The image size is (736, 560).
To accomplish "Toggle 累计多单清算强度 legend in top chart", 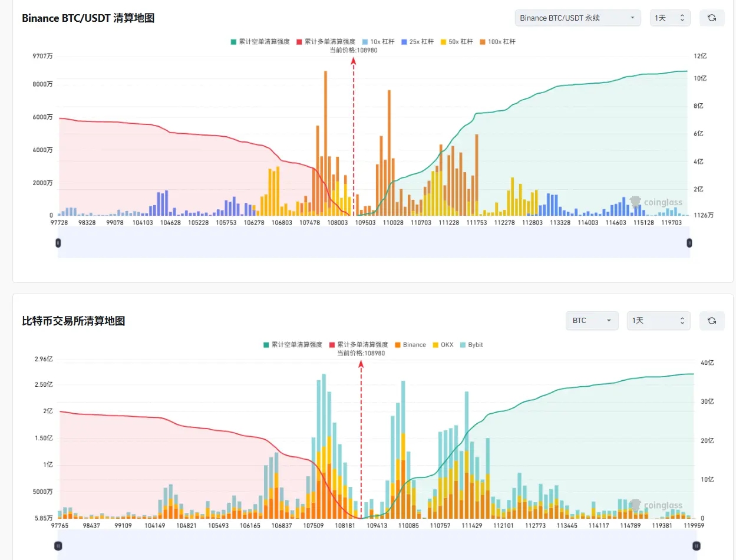I will point(325,42).
